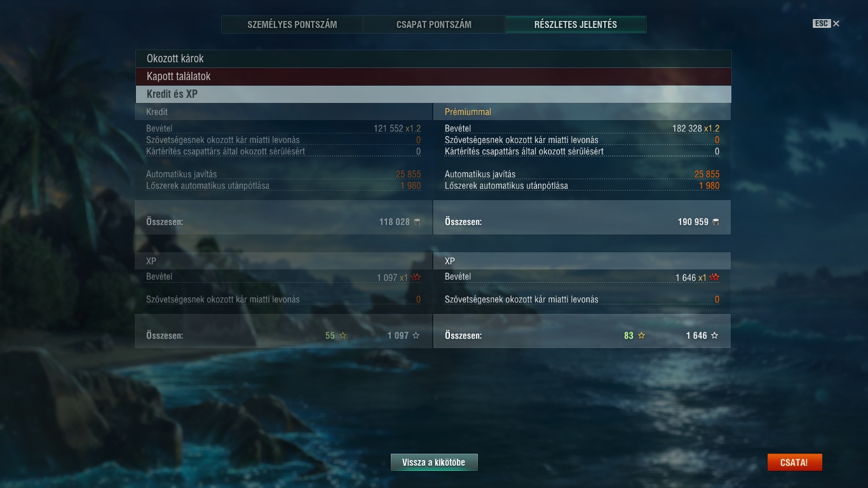Click the white star icon beside total 1 097
Viewport: 868px width, 488px height.
pos(416,335)
